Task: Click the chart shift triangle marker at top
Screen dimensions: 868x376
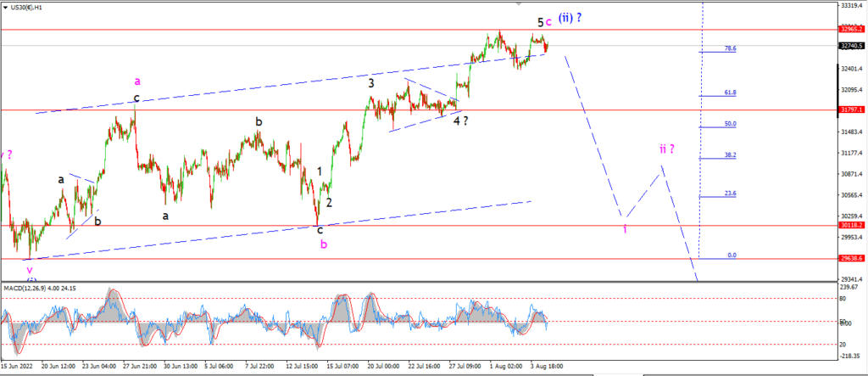Action: 518,3
